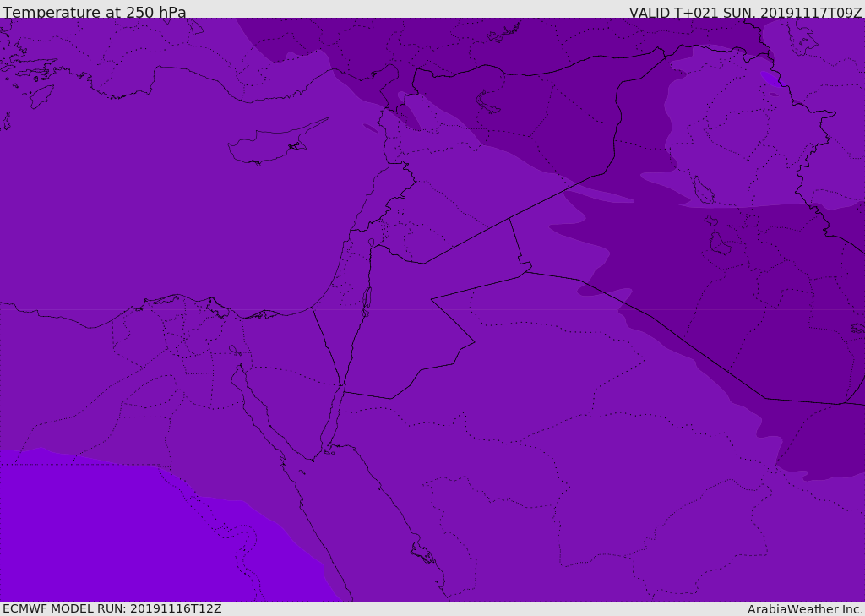Click the 'ArabiaWeather Inc' credit text

[x=804, y=609]
